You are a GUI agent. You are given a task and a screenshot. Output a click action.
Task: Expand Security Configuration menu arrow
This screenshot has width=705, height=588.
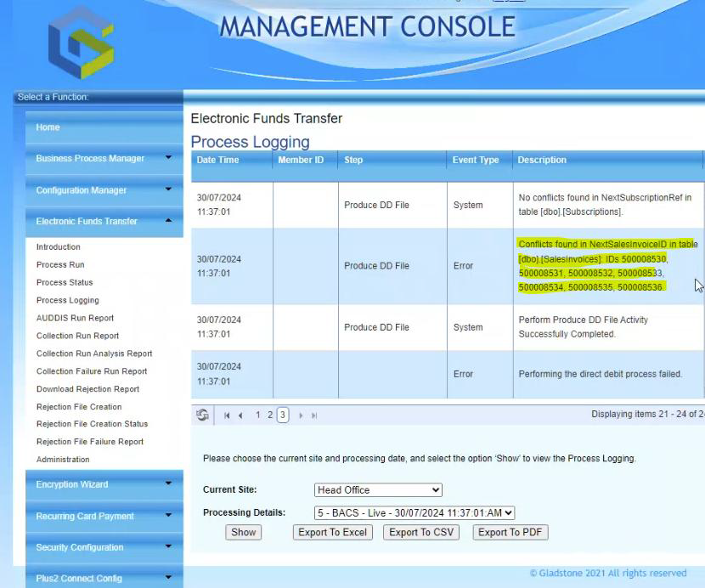[x=169, y=546]
